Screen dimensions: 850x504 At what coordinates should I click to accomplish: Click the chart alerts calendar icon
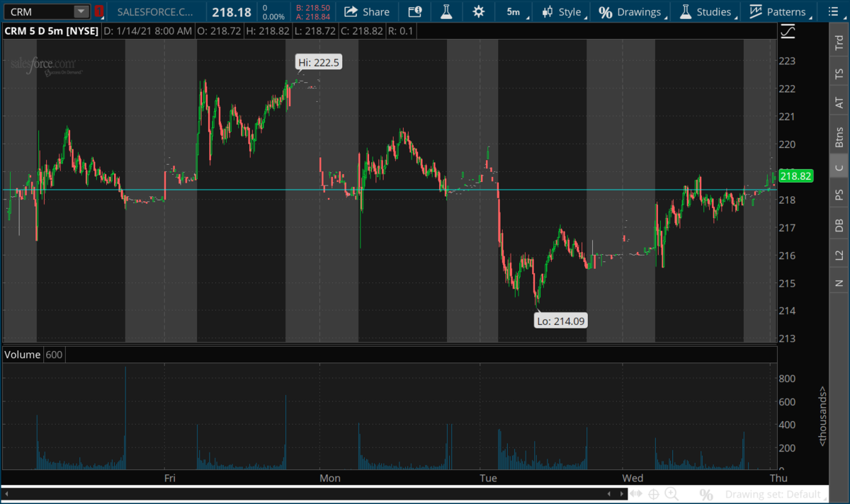pos(415,11)
